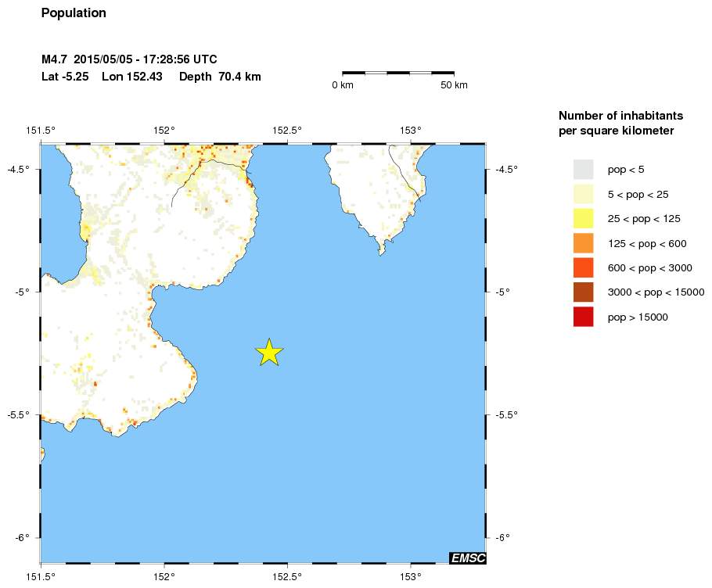Click the 'Population' title text
712x588 pixels.
pos(74,13)
